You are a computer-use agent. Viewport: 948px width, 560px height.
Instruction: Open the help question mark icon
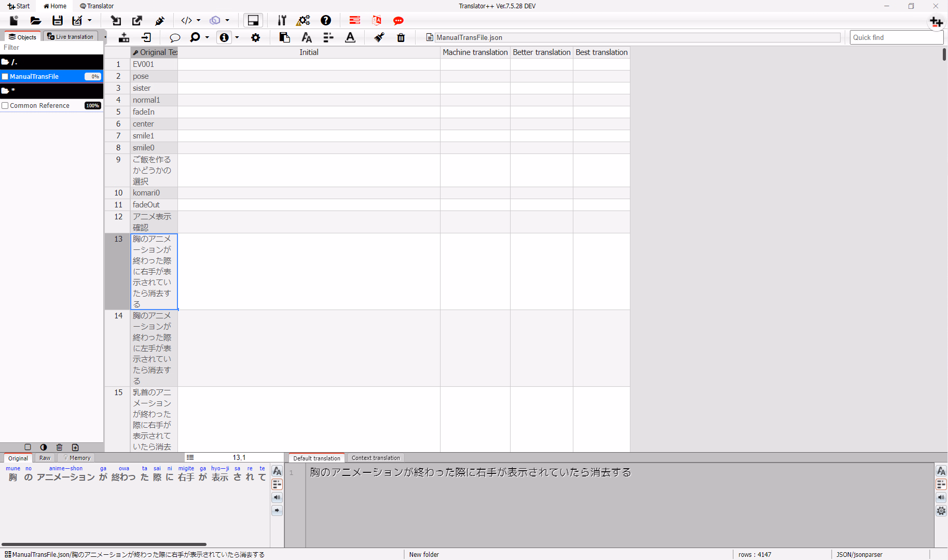[x=326, y=21]
